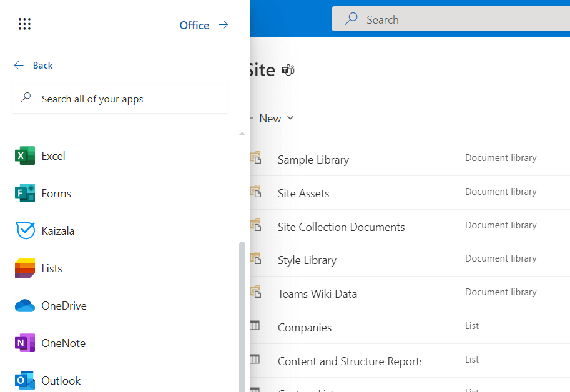Open the Teams Wiki Data library
This screenshot has height=392, width=570.
(317, 293)
